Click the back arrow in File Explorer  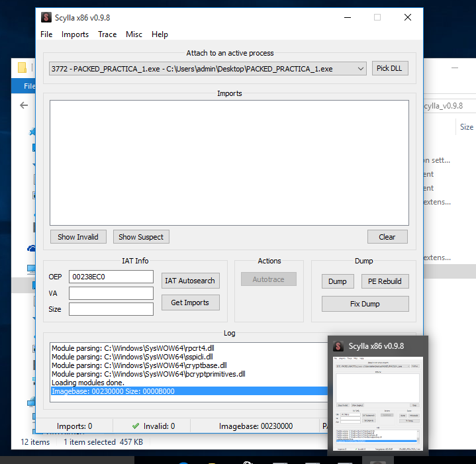[24, 105]
